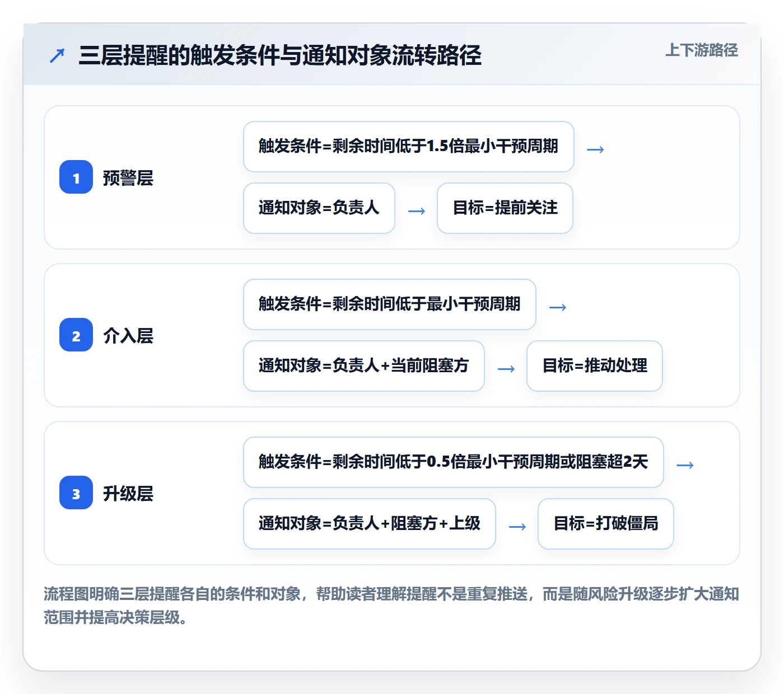Select the 介入层 layer label
Image resolution: width=784 pixels, height=694 pixels.
(128, 336)
